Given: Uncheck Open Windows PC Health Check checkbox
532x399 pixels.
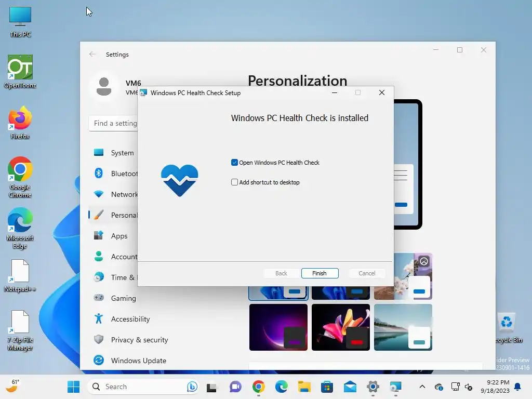Looking at the screenshot, I should pos(234,163).
